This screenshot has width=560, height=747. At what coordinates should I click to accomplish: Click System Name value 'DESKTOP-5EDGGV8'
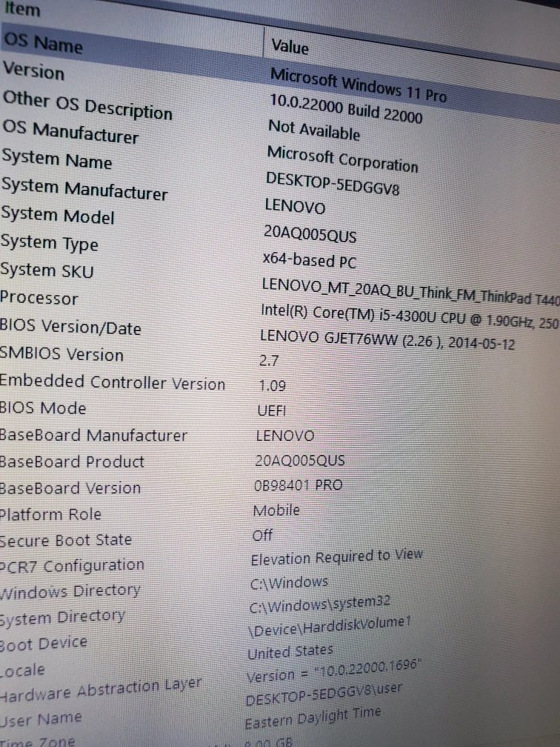pyautogui.click(x=333, y=184)
